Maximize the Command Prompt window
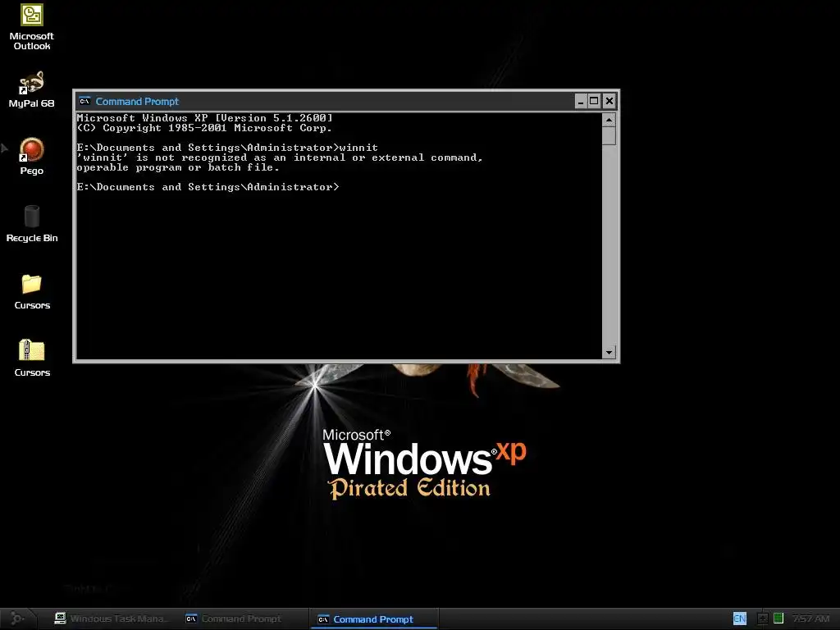 point(594,101)
